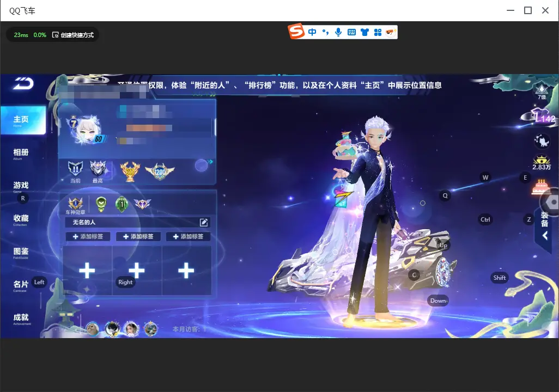
Task: Maximize the QQ飞车 window
Action: click(528, 10)
